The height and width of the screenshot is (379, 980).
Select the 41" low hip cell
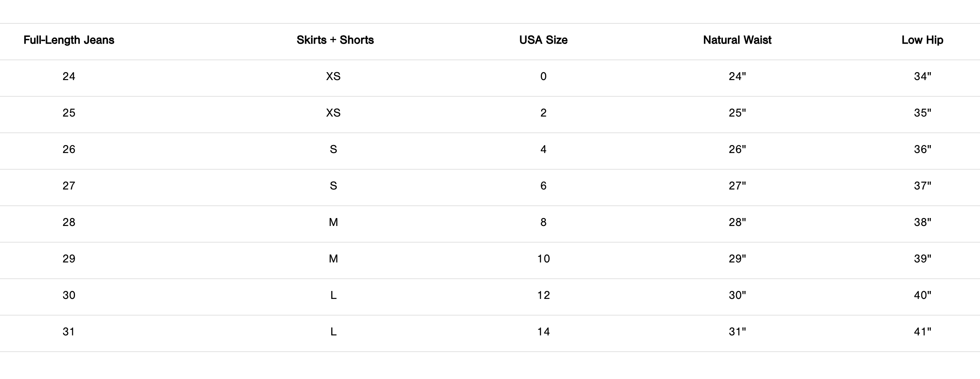pyautogui.click(x=922, y=332)
